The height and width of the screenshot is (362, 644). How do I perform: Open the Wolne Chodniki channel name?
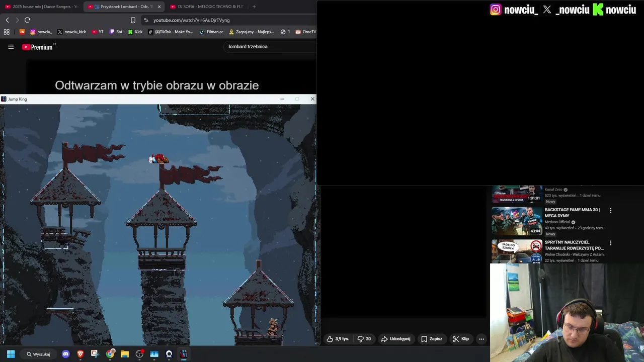pos(574,254)
